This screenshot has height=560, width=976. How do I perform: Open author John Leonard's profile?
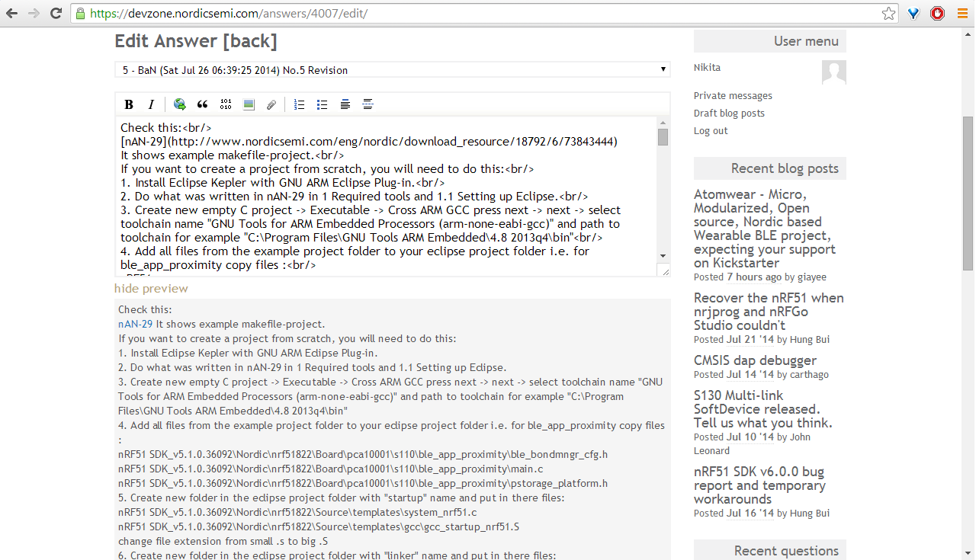click(x=752, y=443)
